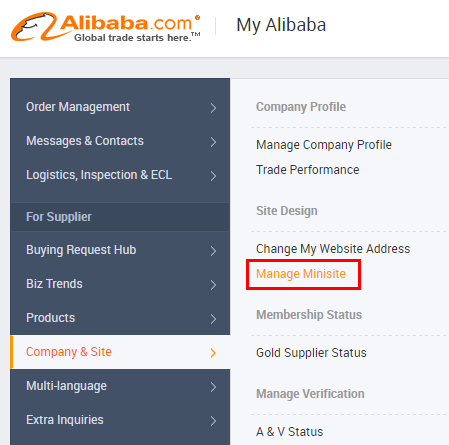Click chevron beside Products menu
449x445 pixels.
point(213,319)
